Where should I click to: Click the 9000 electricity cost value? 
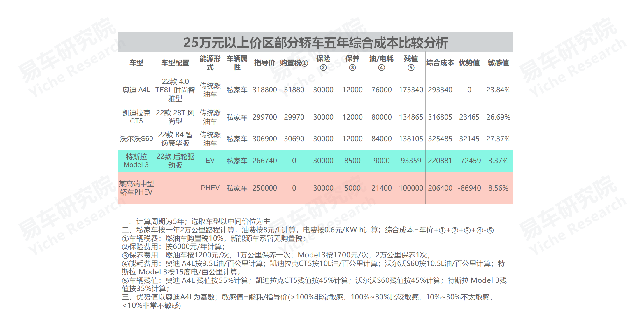[x=382, y=161]
